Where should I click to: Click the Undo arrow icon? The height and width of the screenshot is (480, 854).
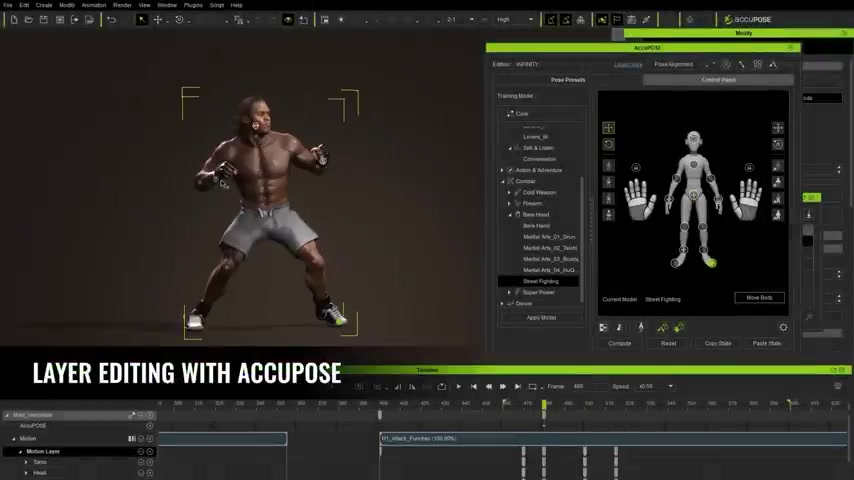point(112,20)
